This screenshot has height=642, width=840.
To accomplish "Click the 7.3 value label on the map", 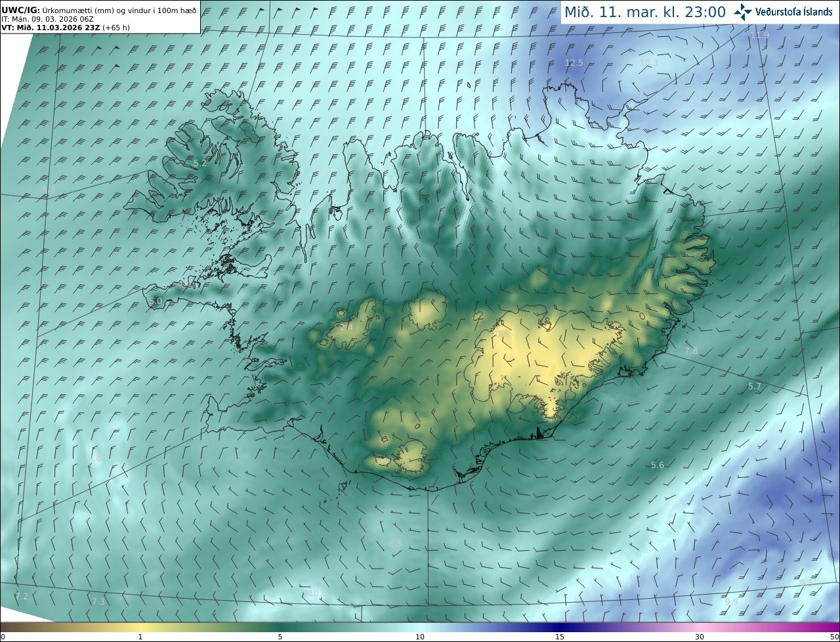I will click(98, 601).
